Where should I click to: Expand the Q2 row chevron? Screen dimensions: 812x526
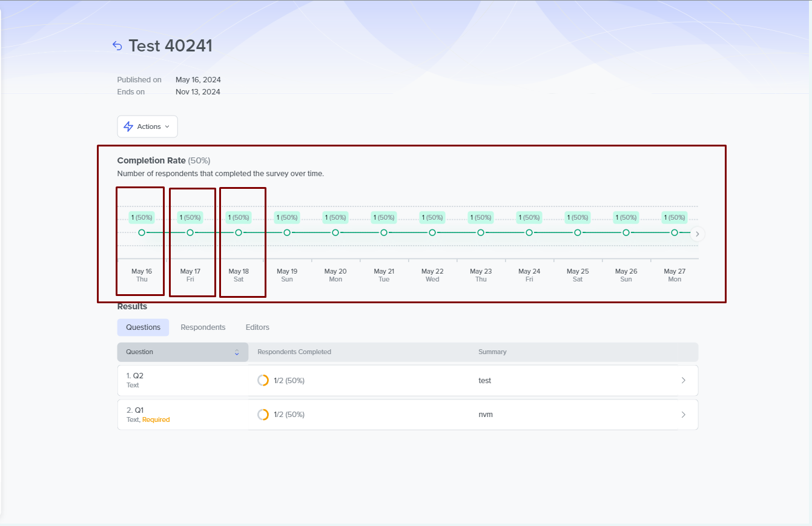[x=683, y=381]
